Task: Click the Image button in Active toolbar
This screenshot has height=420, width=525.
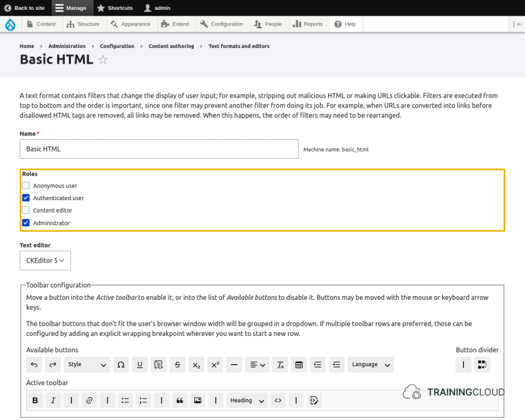Action: pos(198,400)
